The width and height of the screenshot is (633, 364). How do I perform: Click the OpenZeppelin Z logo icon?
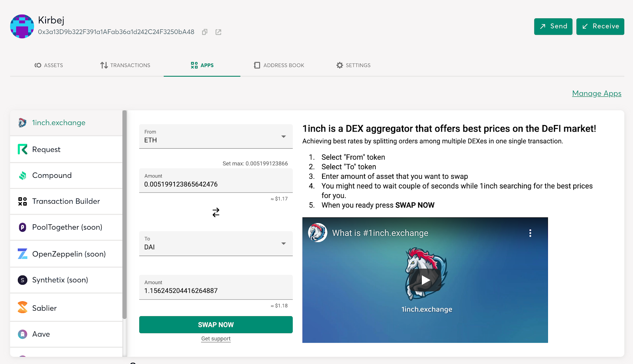23,254
